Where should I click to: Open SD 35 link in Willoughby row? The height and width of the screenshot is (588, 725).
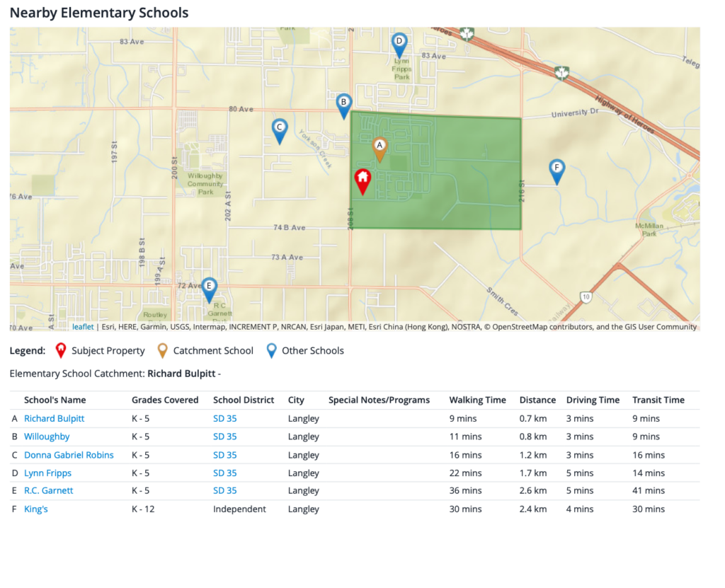tap(224, 437)
